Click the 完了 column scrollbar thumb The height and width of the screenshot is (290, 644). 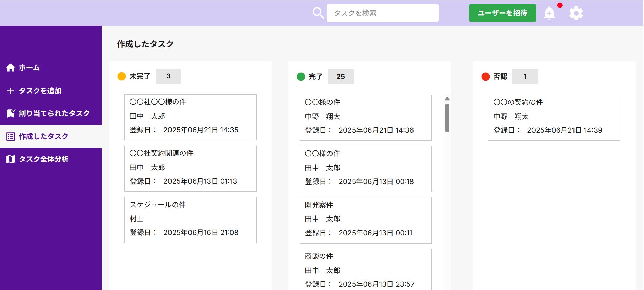pos(447,118)
